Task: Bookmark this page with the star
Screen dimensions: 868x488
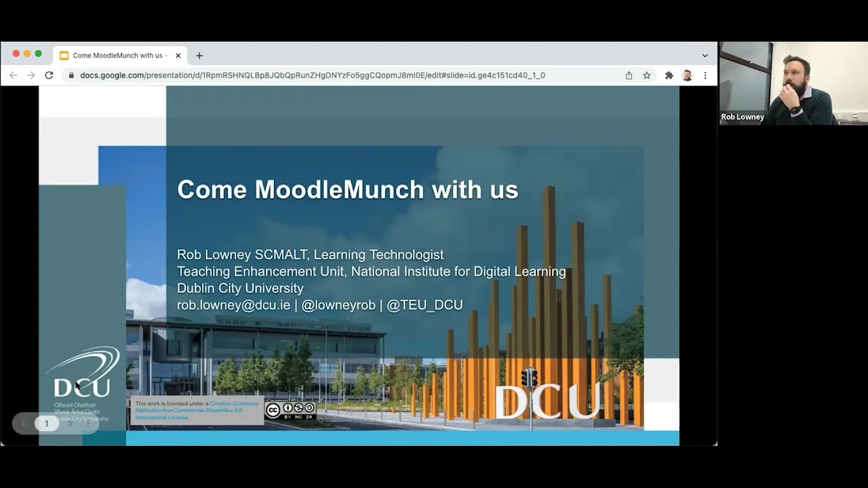Action: (647, 75)
